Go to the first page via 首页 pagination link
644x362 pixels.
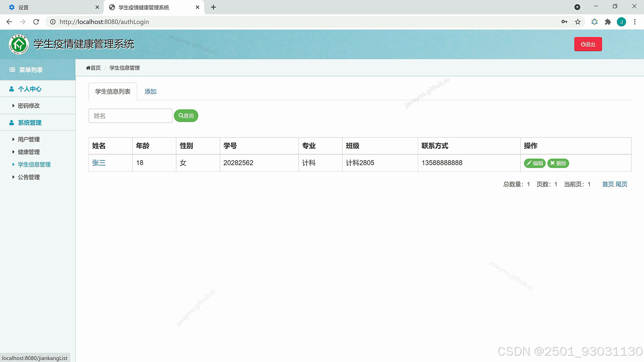click(608, 184)
